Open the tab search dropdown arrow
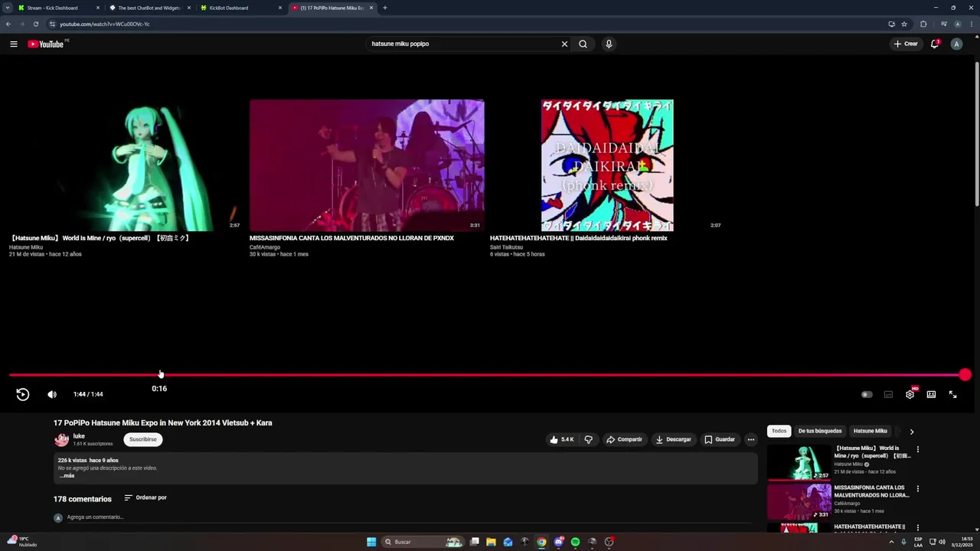Image resolution: width=980 pixels, height=551 pixels. [x=8, y=8]
